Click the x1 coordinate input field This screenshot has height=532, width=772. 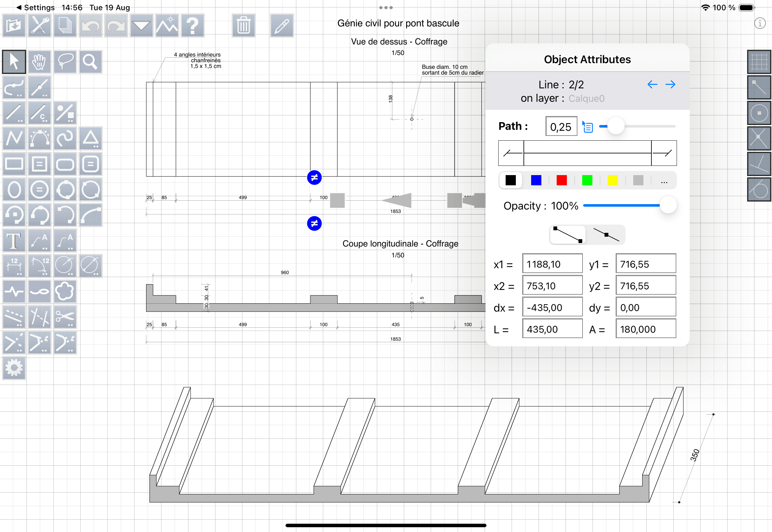pyautogui.click(x=552, y=264)
